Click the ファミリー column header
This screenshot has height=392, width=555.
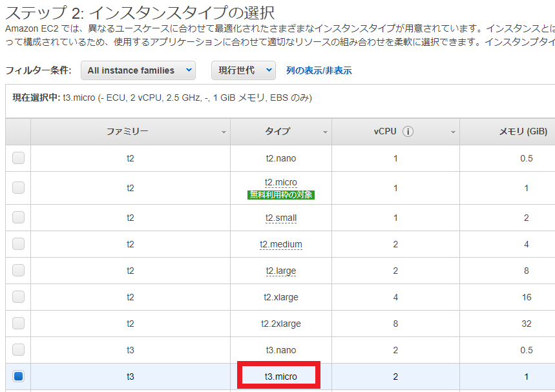point(131,132)
